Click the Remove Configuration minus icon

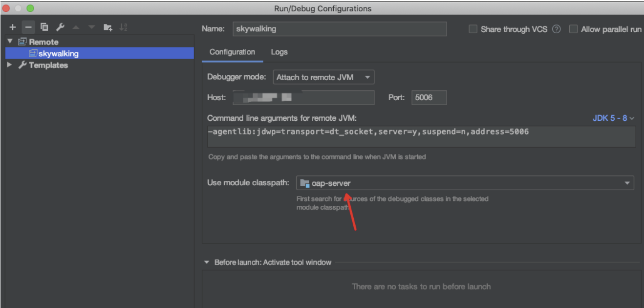[x=28, y=27]
